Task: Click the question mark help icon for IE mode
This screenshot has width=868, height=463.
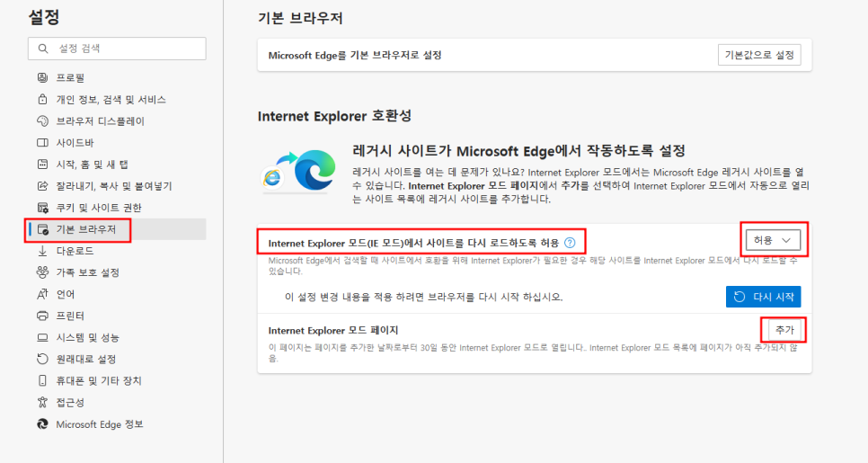Action: 570,243
